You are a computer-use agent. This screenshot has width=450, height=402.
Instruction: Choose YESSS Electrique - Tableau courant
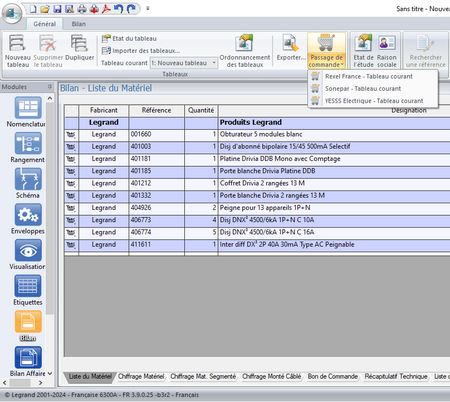tap(373, 101)
